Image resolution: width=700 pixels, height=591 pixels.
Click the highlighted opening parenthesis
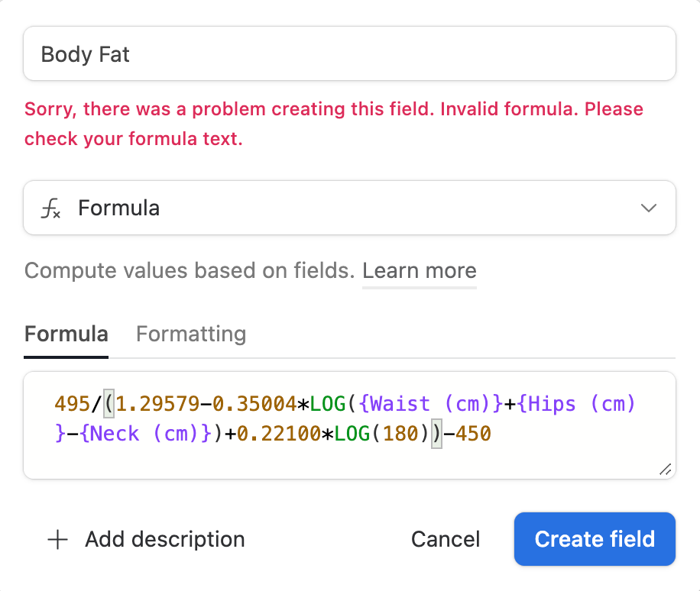click(109, 404)
